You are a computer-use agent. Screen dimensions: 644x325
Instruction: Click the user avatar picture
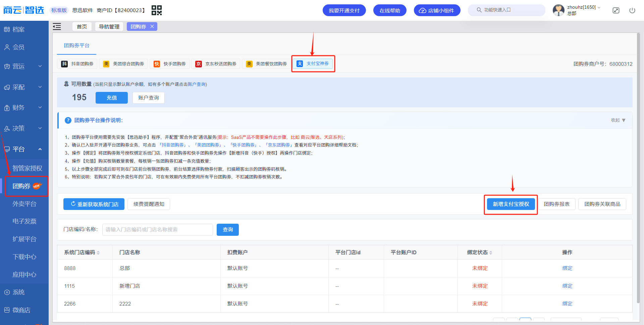558,10
